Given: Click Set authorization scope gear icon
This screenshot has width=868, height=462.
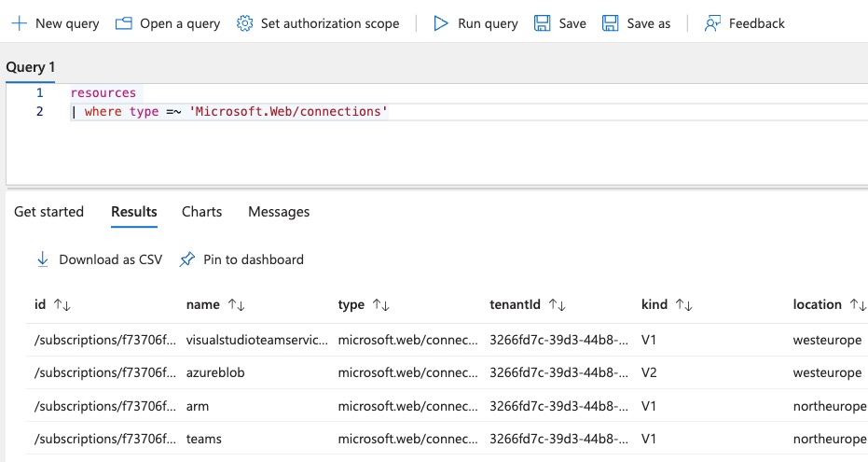Looking at the screenshot, I should click(244, 23).
